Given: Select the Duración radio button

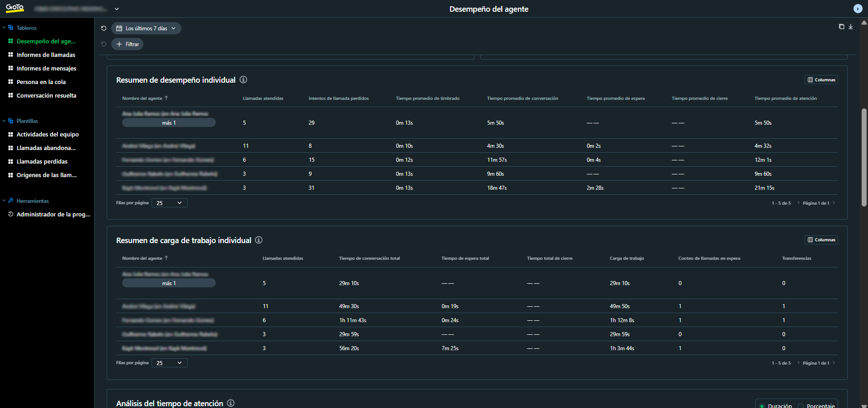Looking at the screenshot, I should point(762,405).
